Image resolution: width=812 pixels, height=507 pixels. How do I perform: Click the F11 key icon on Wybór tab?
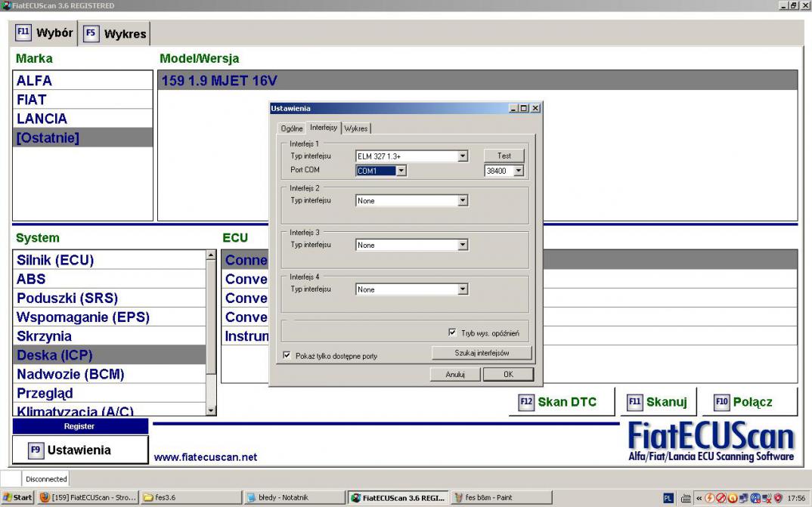coord(23,32)
